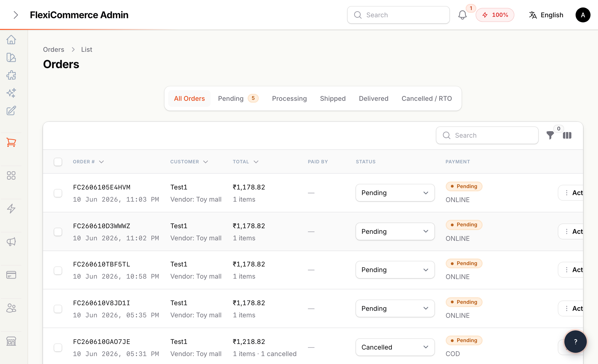Open the megaphone marketing sidebar icon
This screenshot has height=364, width=598.
[x=11, y=241]
